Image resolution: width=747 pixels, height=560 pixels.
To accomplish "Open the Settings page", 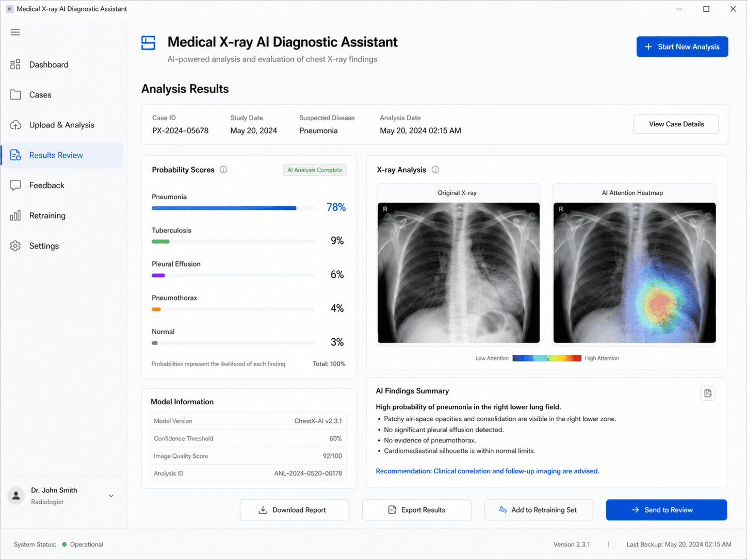I will click(62, 246).
